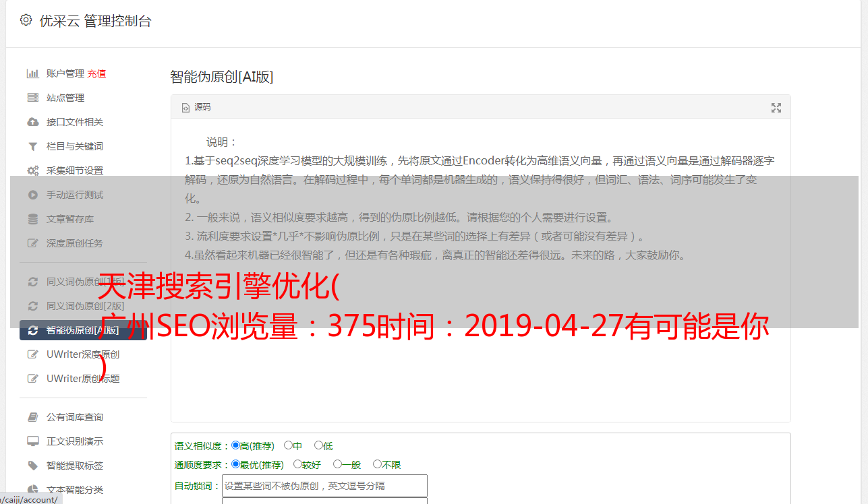Open 站点管理 menu item

click(x=65, y=98)
